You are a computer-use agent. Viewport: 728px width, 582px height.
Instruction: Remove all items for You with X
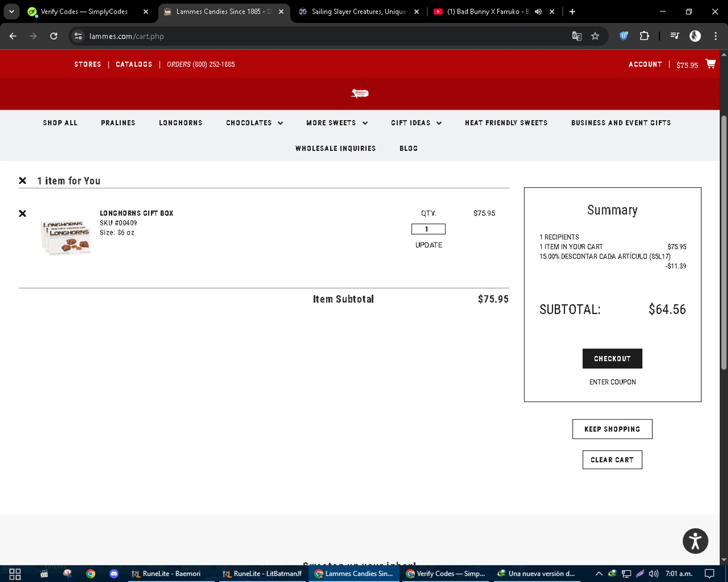[x=22, y=180]
